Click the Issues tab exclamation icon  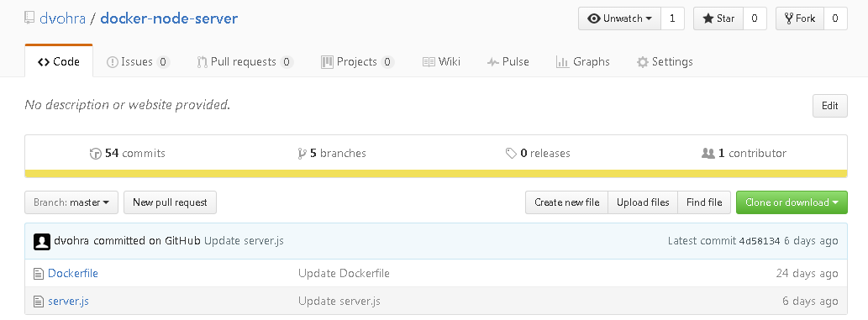coord(113,62)
